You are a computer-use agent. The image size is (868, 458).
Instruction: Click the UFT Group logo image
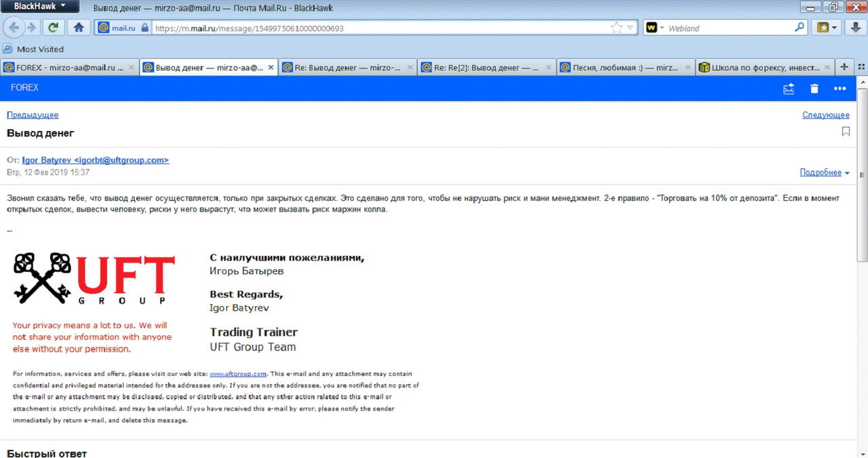[x=94, y=278]
